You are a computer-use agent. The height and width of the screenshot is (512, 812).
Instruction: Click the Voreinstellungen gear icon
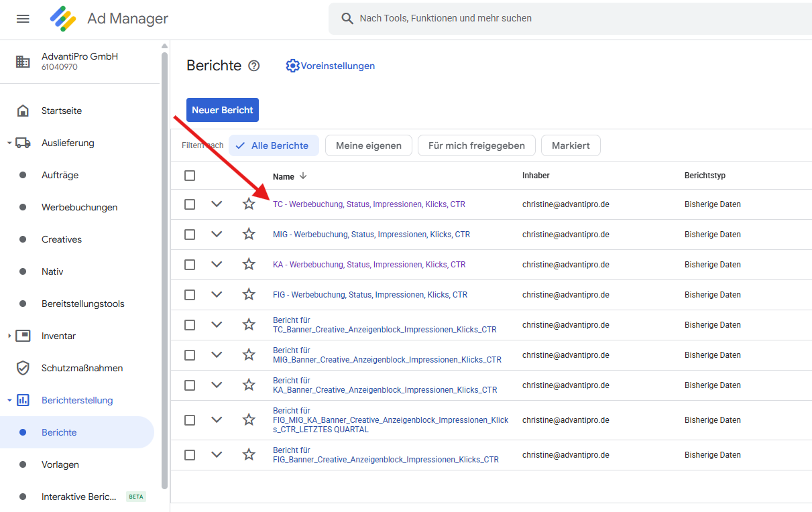point(292,66)
